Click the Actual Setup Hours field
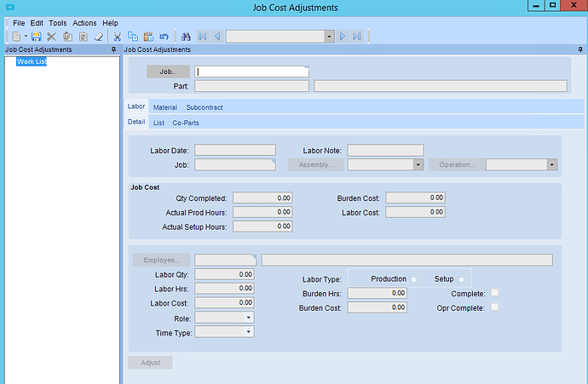The height and width of the screenshot is (384, 588). 262,226
